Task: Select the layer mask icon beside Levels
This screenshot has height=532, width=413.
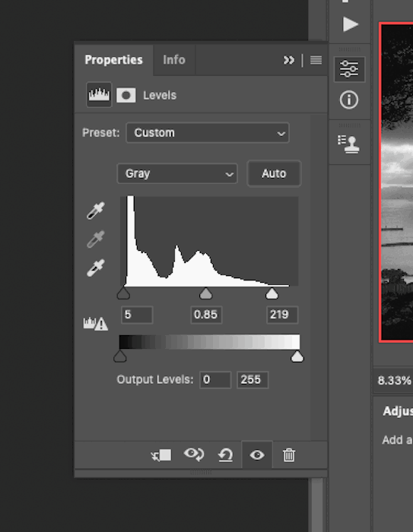Action: [x=126, y=95]
